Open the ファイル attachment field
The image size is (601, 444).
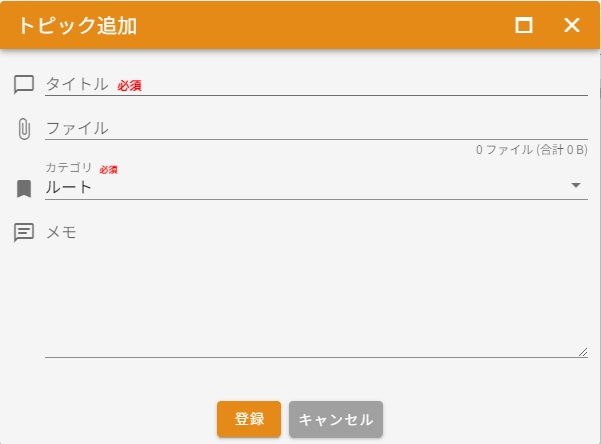click(315, 128)
